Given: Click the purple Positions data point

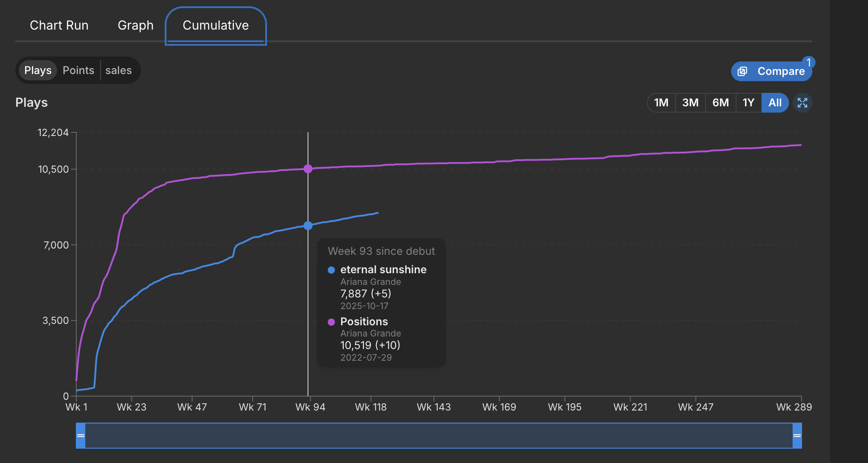Looking at the screenshot, I should click(x=308, y=169).
